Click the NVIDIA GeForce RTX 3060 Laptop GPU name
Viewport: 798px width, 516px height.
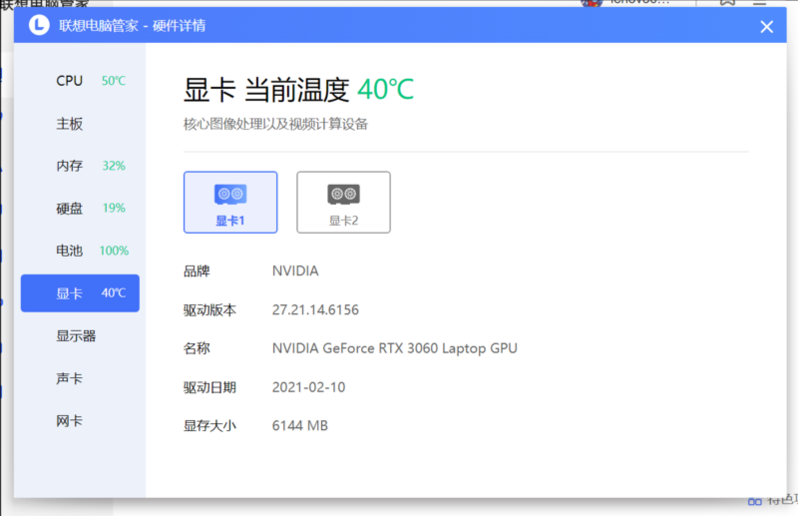(x=394, y=349)
